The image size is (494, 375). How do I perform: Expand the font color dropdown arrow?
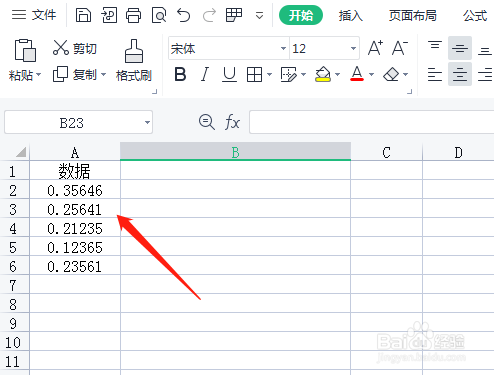point(371,74)
